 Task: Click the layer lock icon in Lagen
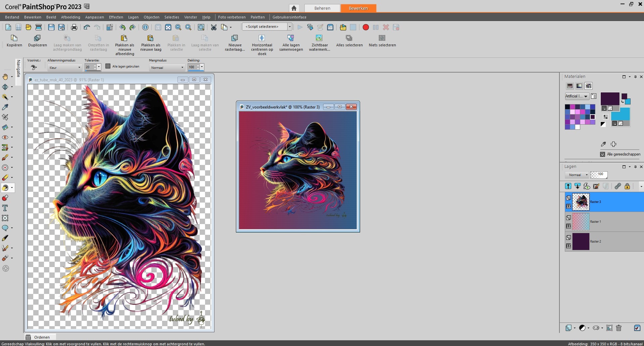pos(627,186)
